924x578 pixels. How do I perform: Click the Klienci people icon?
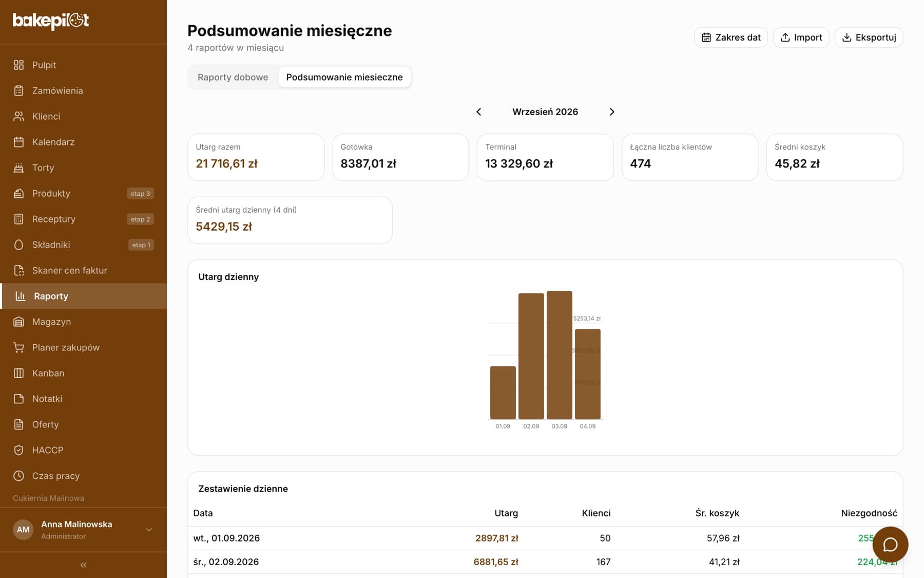point(19,116)
